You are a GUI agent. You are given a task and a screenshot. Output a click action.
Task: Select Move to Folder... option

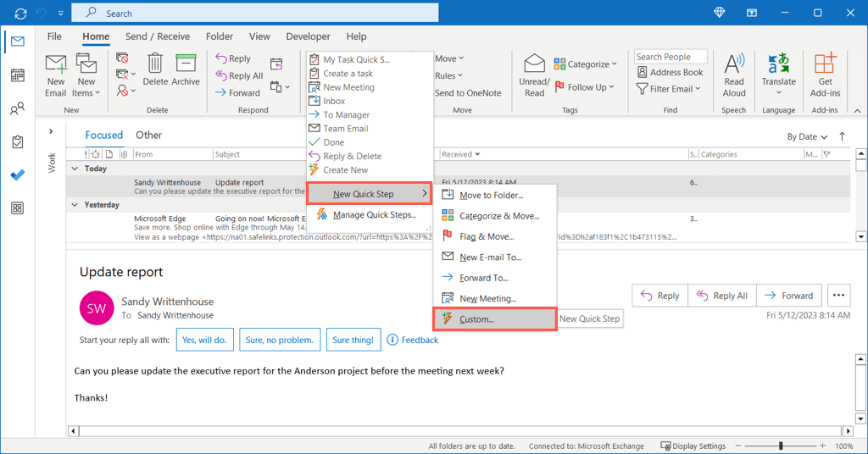(495, 195)
